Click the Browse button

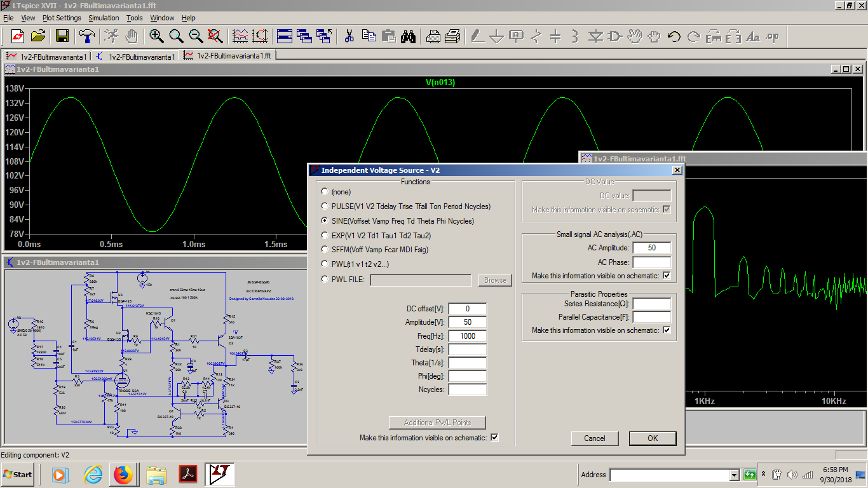[495, 280]
